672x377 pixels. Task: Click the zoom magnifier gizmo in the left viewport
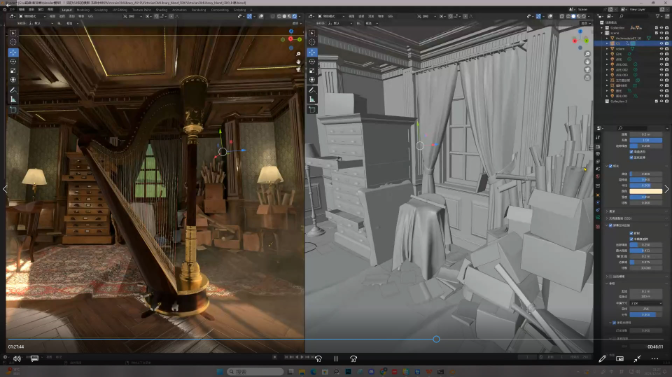298,54
